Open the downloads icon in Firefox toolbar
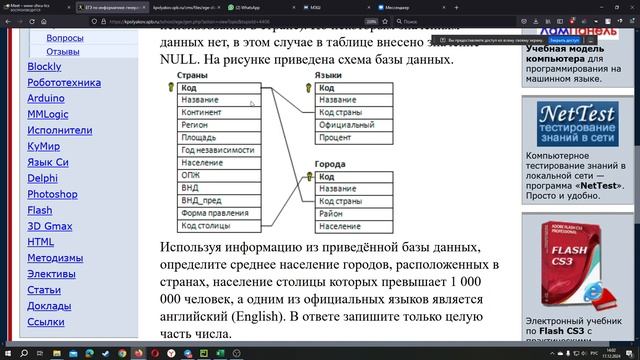 pos(536,21)
